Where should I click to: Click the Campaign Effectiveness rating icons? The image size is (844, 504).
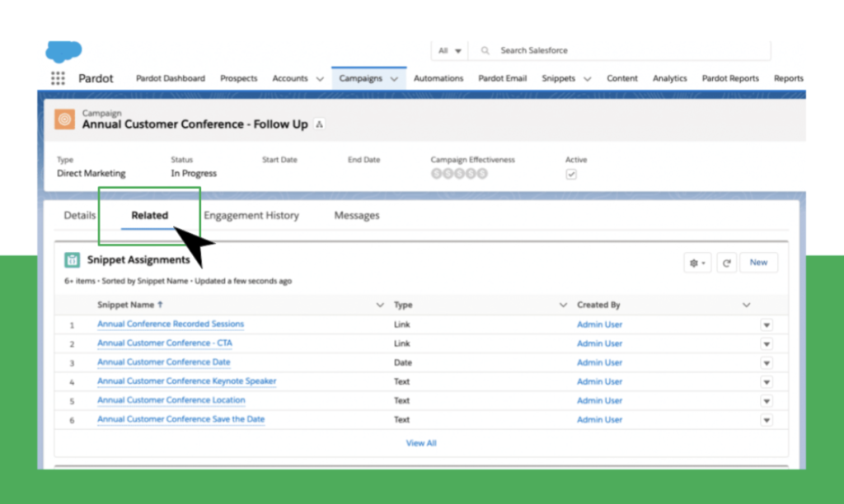click(459, 173)
